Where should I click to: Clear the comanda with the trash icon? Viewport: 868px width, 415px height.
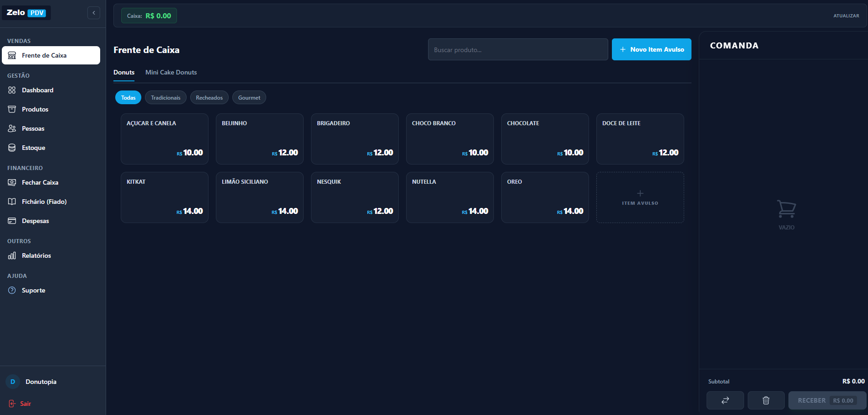tap(766, 400)
